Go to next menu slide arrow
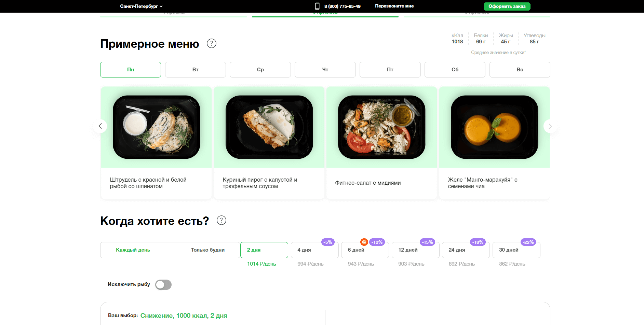Viewport: 644px width, 325px height. pos(550,126)
